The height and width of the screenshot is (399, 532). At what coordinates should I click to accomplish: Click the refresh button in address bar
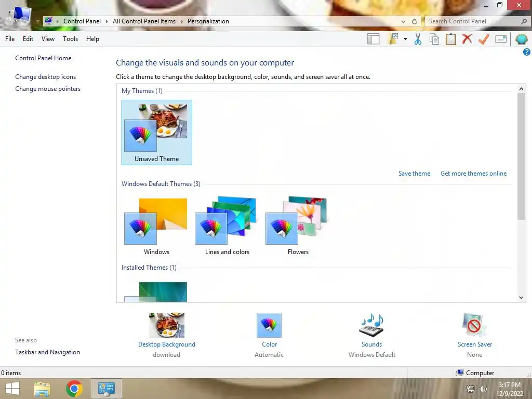pyautogui.click(x=415, y=21)
